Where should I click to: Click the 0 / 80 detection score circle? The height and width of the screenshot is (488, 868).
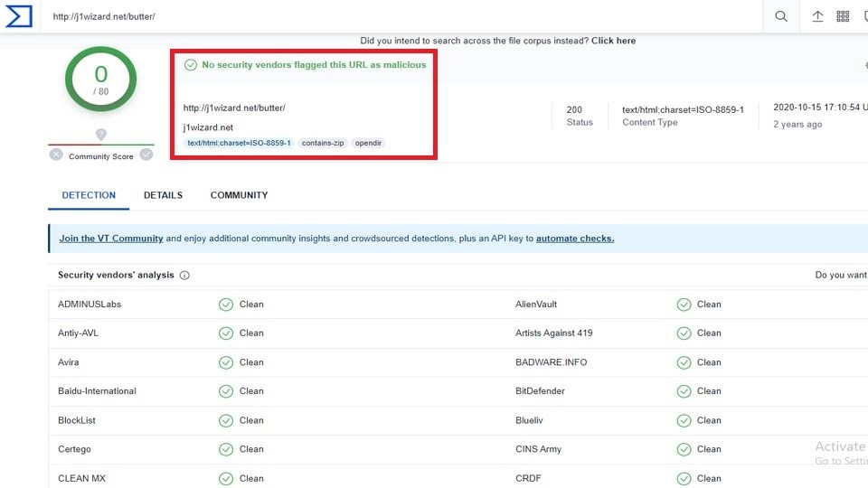[x=100, y=80]
